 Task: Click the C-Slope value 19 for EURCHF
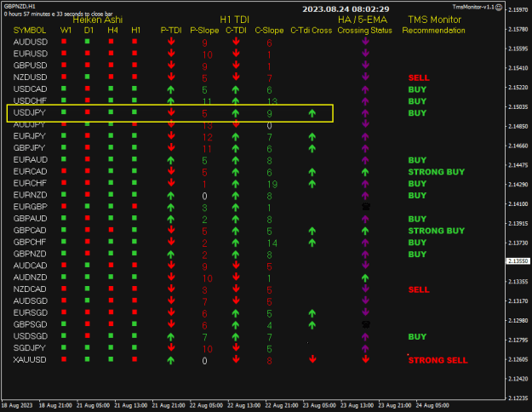[272, 184]
